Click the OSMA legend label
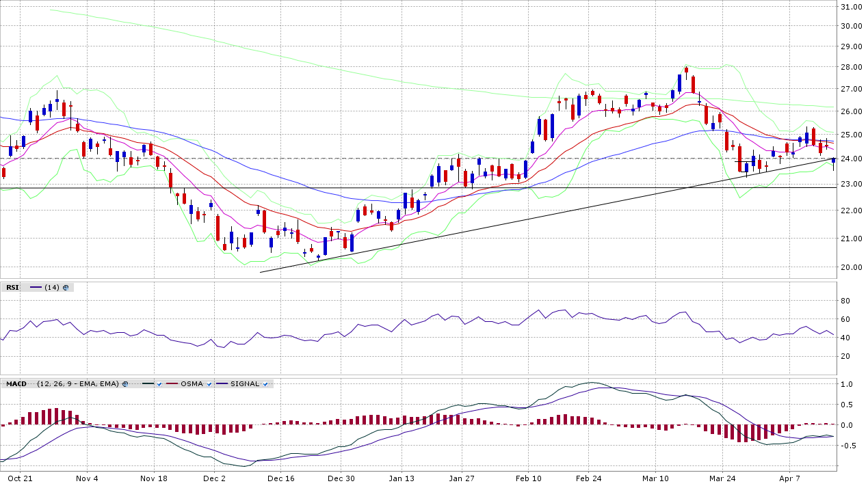The image size is (868, 488). tap(192, 384)
